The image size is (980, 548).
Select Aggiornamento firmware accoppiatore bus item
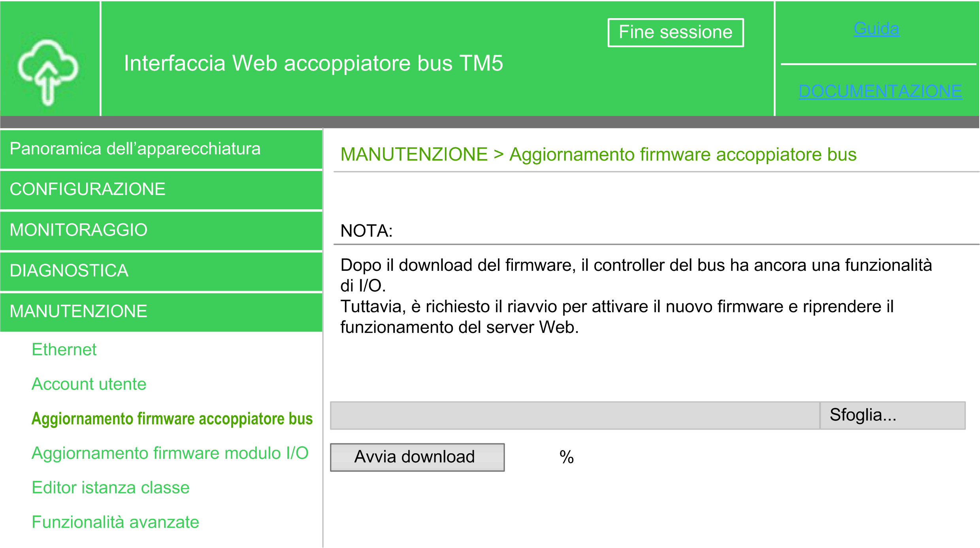tap(172, 419)
